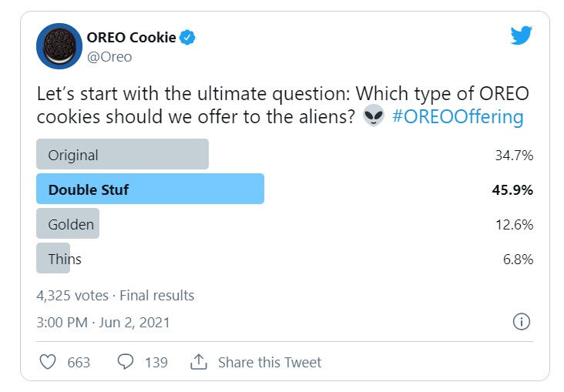Viewport: 564px width, 392px height.
Task: Click the Share this Tweet label
Action: coord(270,362)
